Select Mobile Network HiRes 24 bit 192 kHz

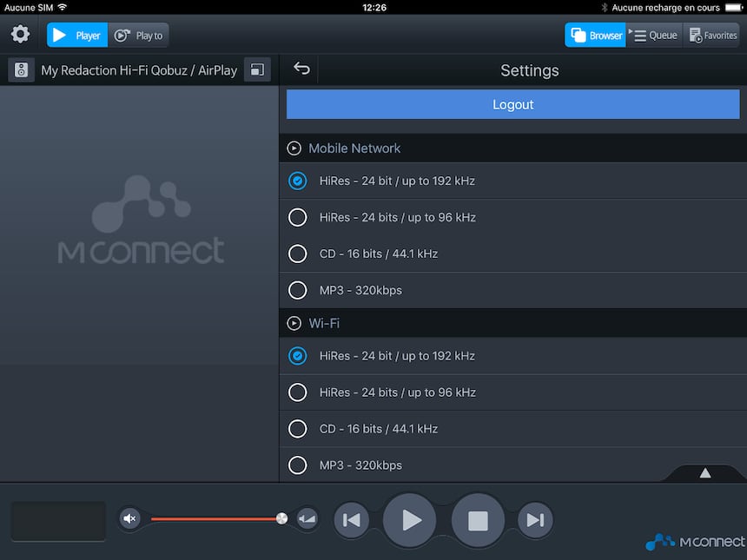tap(513, 181)
